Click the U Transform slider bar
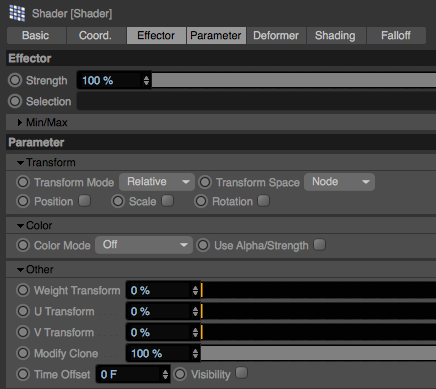The image size is (436, 389). (318, 311)
